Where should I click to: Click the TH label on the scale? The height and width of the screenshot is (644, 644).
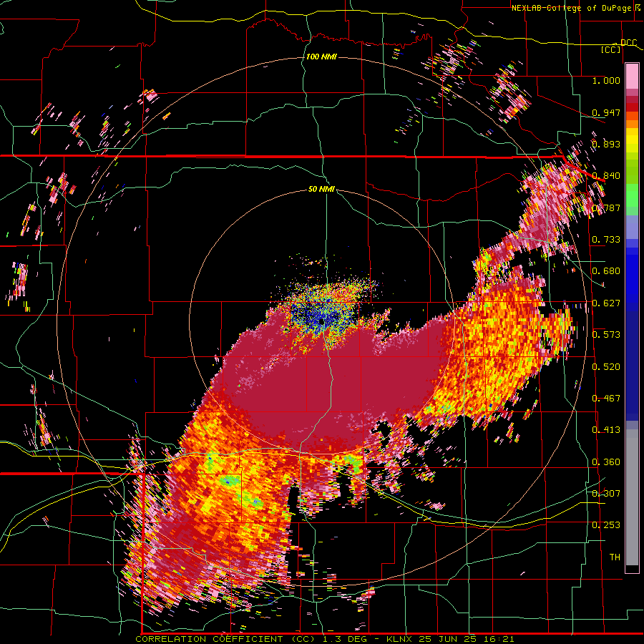coord(615,557)
